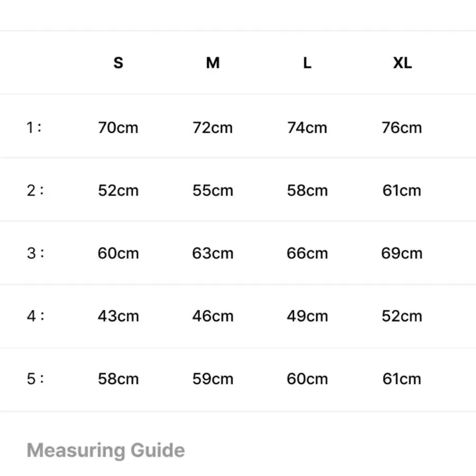Image resolution: width=476 pixels, height=476 pixels.
Task: Select the L size column header
Action: pyautogui.click(x=307, y=63)
